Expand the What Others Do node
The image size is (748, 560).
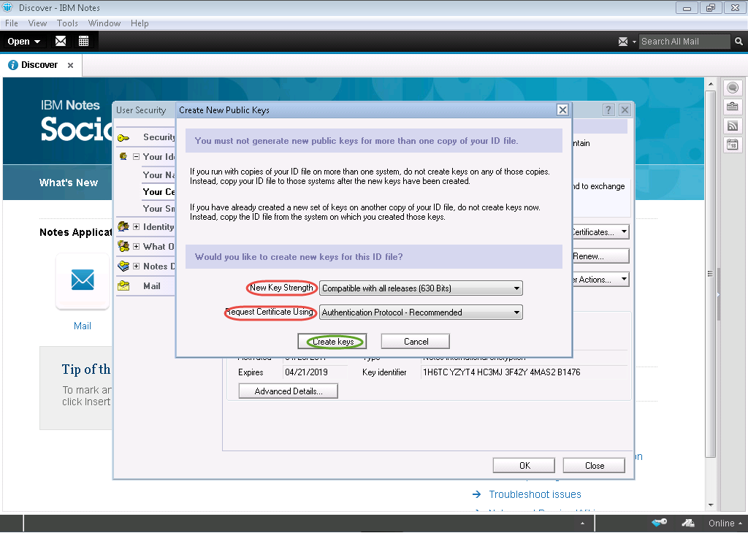coord(136,246)
